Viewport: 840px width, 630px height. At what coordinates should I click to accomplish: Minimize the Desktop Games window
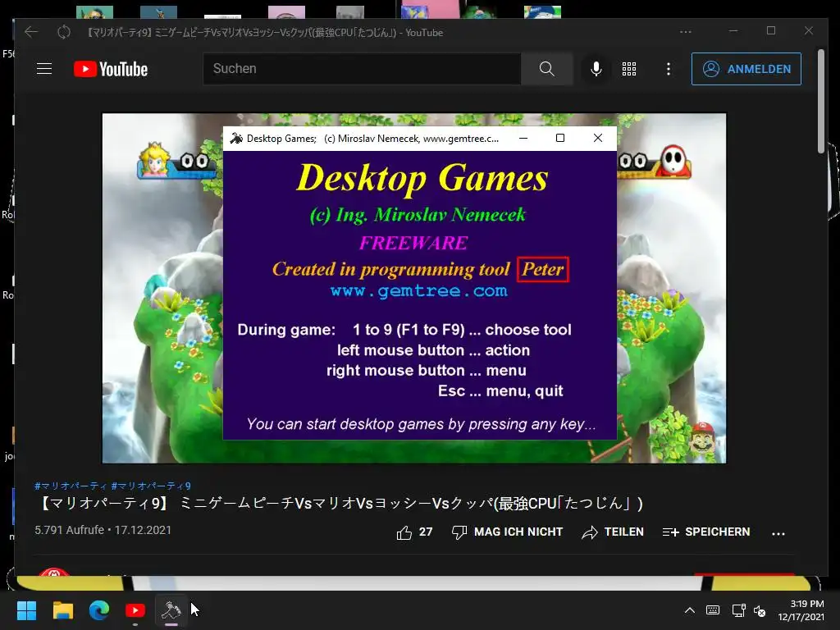pos(523,138)
